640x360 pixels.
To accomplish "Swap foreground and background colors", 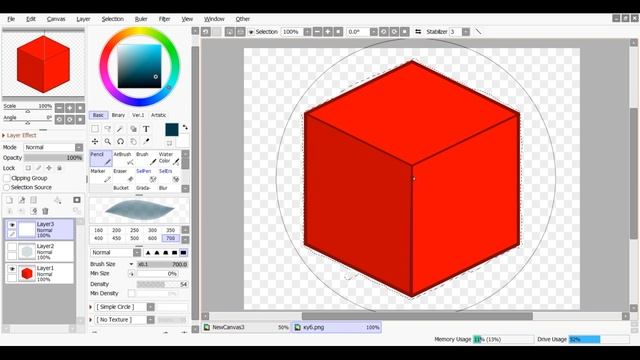I will (185, 127).
